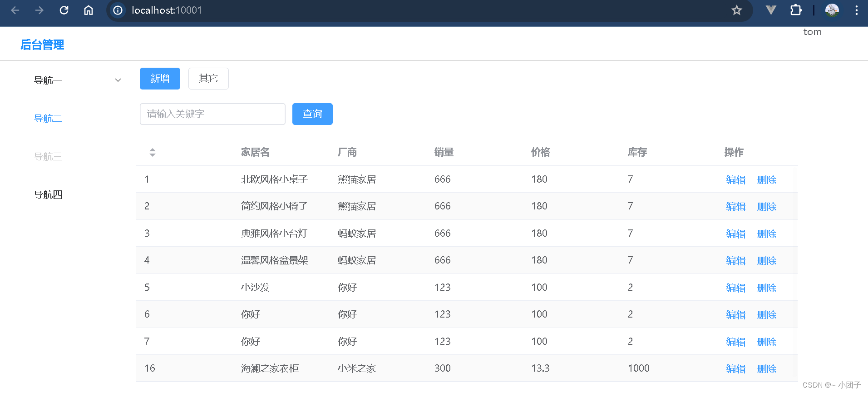Viewport: 868px width, 393px height.
Task: Open the extensions puzzle icon
Action: [796, 10]
